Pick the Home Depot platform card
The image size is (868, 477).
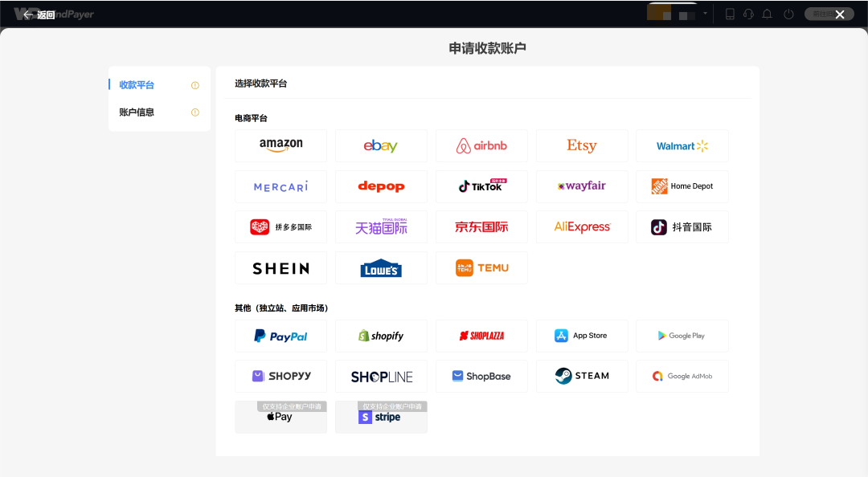tap(682, 186)
